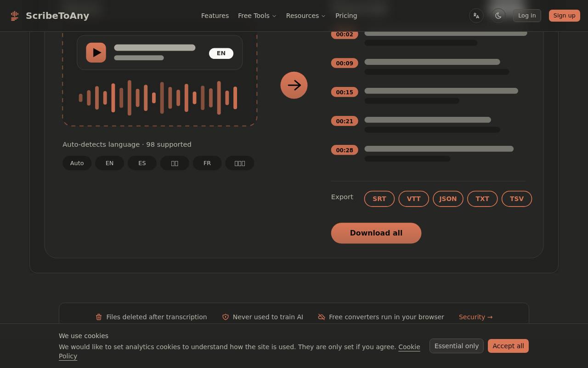Image resolution: width=588 pixels, height=368 pixels.
Task: Jump to the 00:21 timestamp
Action: [345, 121]
